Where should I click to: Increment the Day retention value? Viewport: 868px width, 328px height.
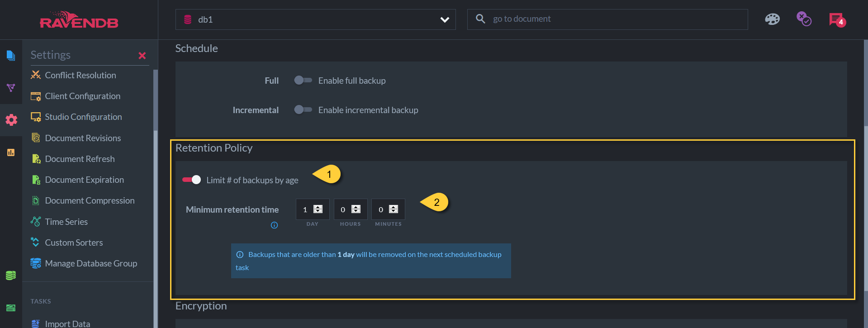coord(318,207)
